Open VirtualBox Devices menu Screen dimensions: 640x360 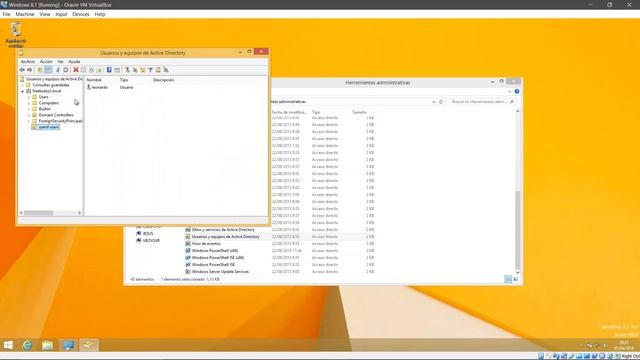(80, 14)
